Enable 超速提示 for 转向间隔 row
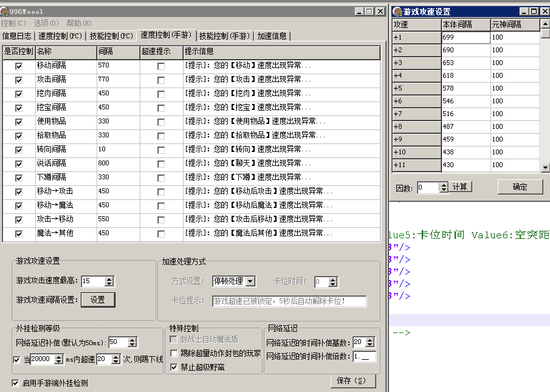 pyautogui.click(x=161, y=150)
